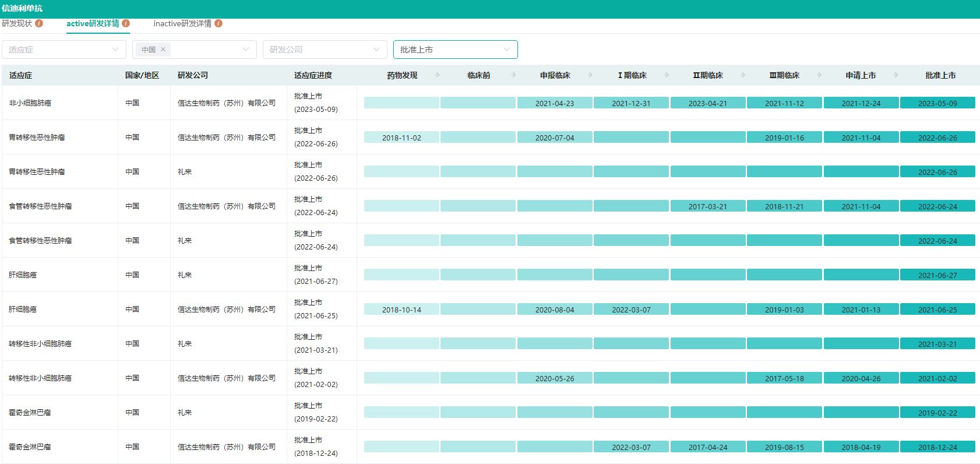Click 2023-05-09 approval date progress cell
Viewport: 980px width, 464px height.
[937, 103]
